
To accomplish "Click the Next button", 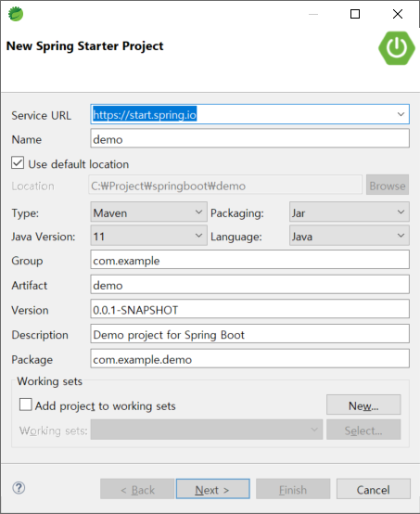I will 213,489.
